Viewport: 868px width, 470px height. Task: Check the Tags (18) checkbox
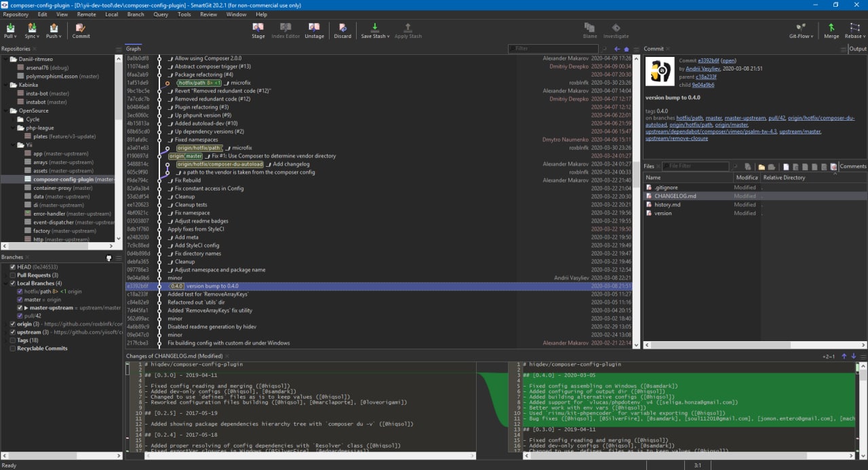tap(13, 340)
